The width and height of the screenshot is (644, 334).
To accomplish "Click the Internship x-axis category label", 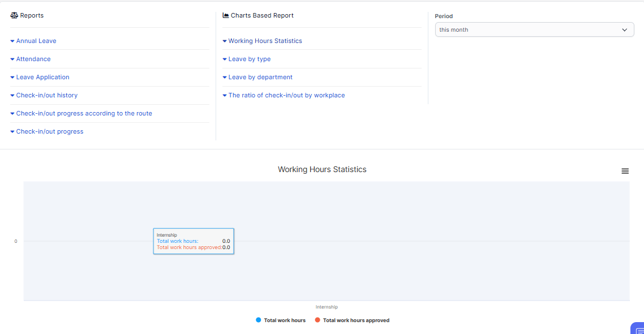I will pyautogui.click(x=327, y=307).
